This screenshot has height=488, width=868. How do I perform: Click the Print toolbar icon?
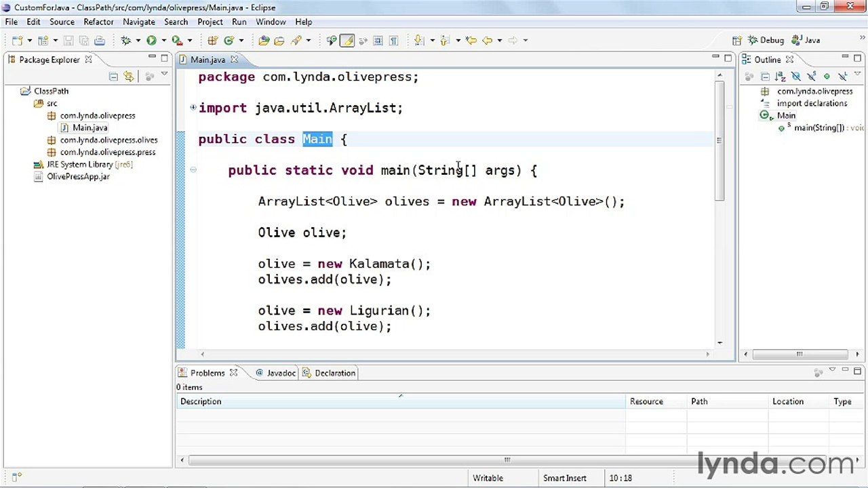pyautogui.click(x=100, y=41)
